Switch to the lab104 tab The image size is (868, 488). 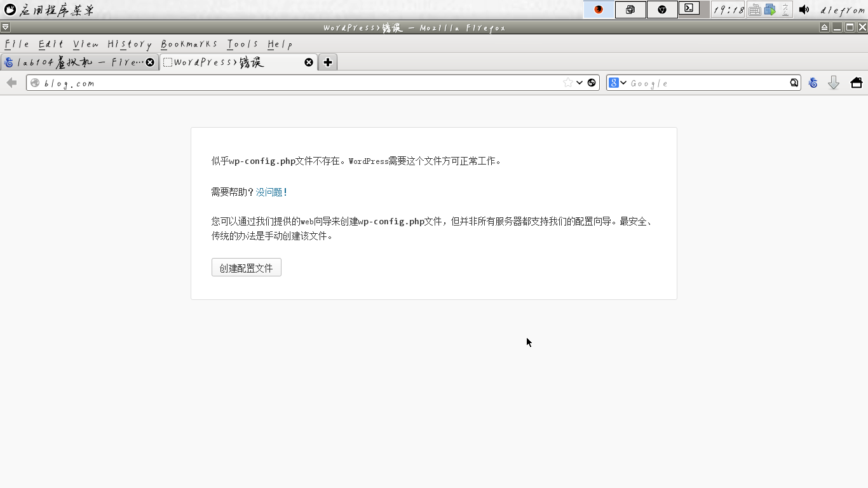(x=79, y=62)
